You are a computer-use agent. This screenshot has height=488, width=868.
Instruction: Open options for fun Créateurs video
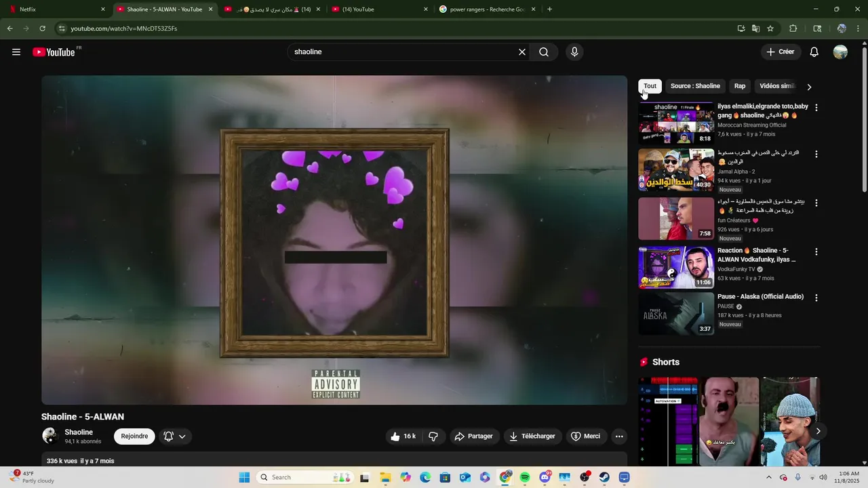[x=816, y=203]
